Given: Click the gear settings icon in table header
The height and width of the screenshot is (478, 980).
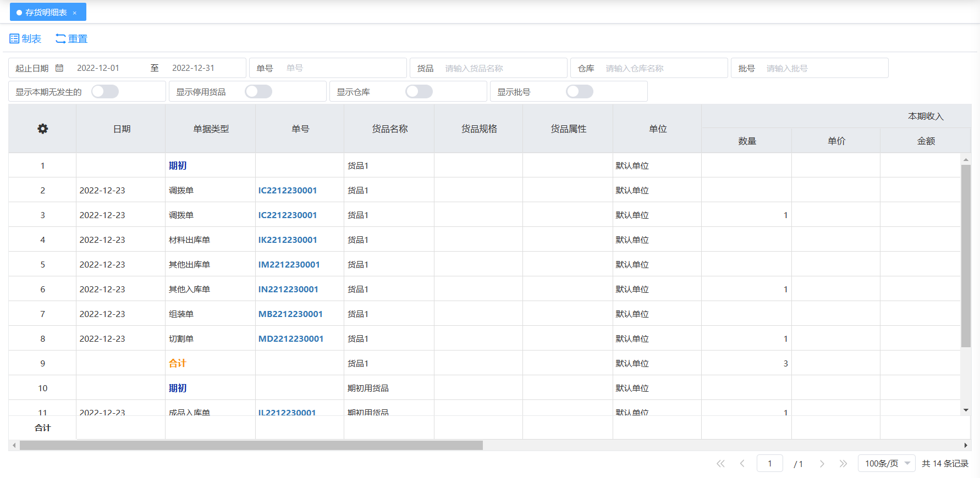Looking at the screenshot, I should (x=42, y=129).
